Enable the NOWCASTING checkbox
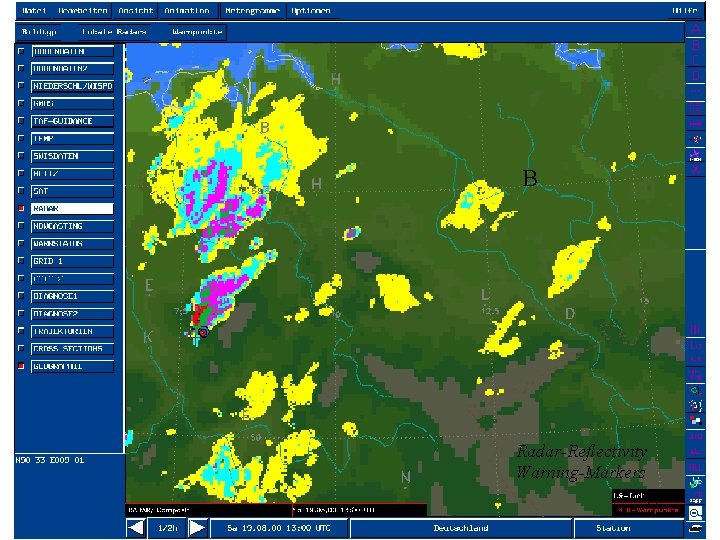Screen dimensions: 720x540 pyautogui.click(x=21, y=225)
